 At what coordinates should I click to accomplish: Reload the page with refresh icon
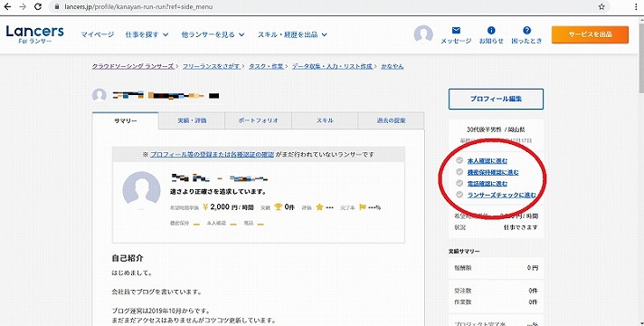38,6
